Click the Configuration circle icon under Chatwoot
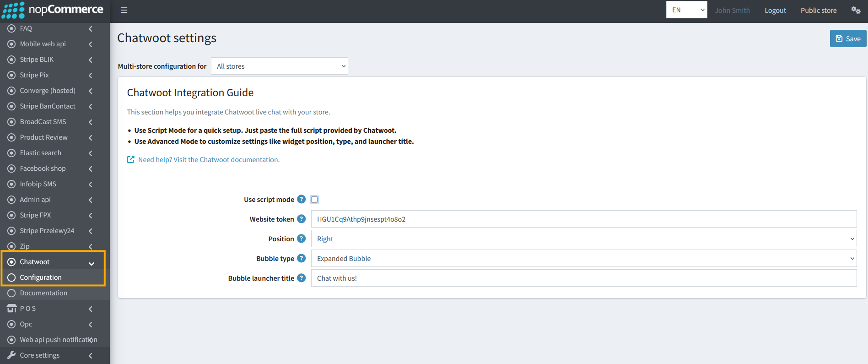This screenshot has width=868, height=364. pos(11,277)
